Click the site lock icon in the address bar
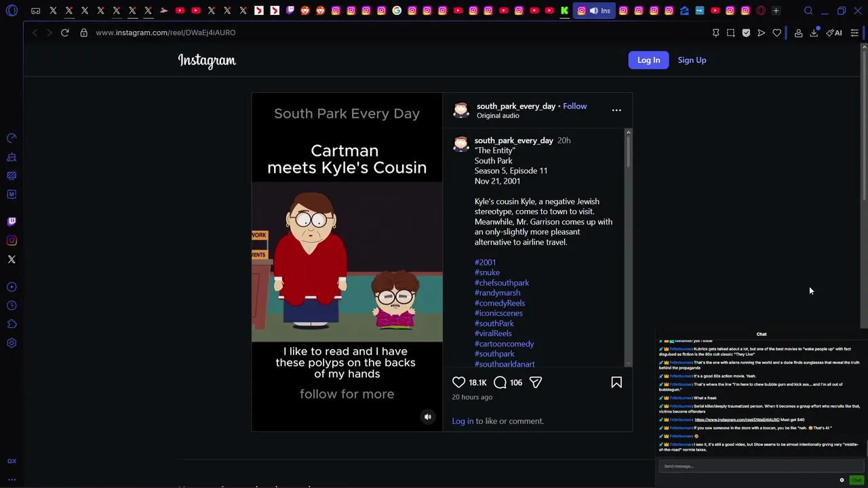Image resolution: width=868 pixels, height=488 pixels. pos(84,33)
